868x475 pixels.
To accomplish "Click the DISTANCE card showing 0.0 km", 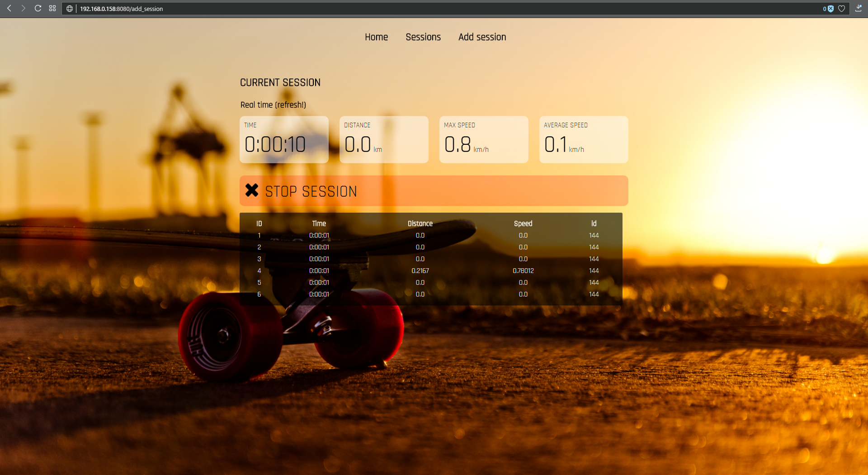I will coord(384,140).
